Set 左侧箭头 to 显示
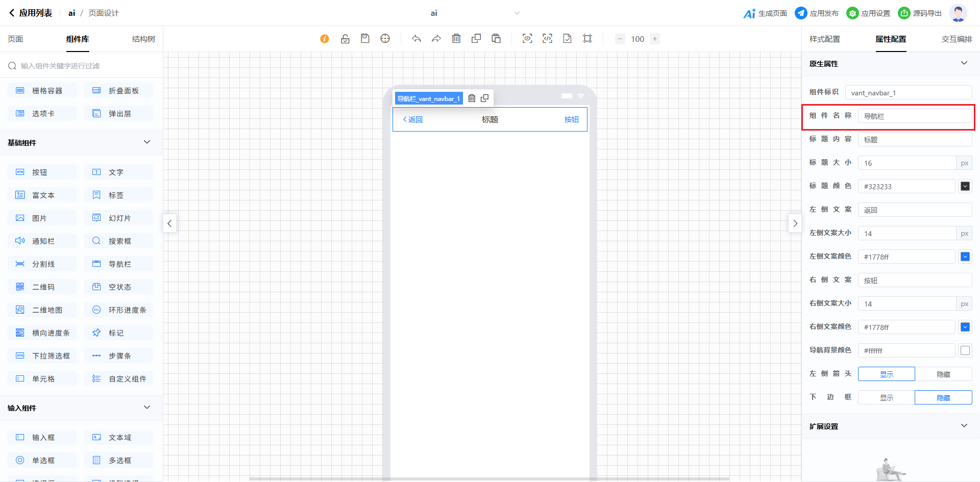Screen dimensions: 980x482 pos(887,374)
